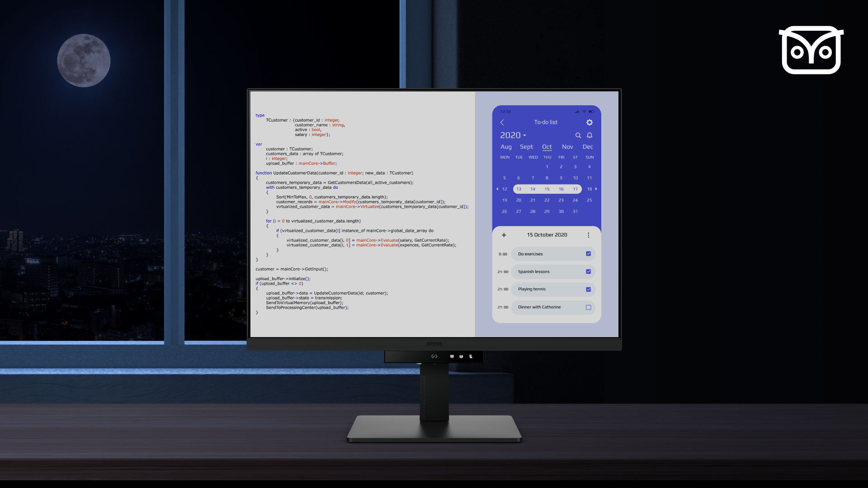Click Dec in the month navigation strip
This screenshot has width=868, height=488.
[x=587, y=146]
